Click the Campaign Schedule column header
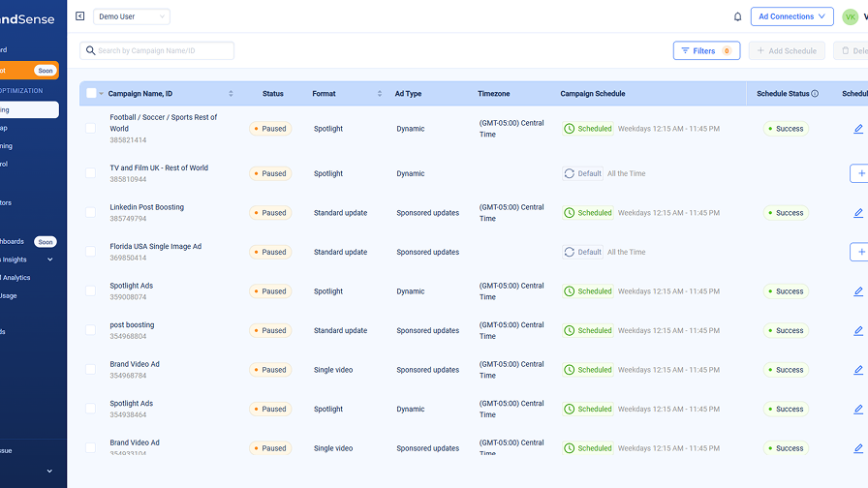Image resolution: width=868 pixels, height=488 pixels. pyautogui.click(x=592, y=94)
